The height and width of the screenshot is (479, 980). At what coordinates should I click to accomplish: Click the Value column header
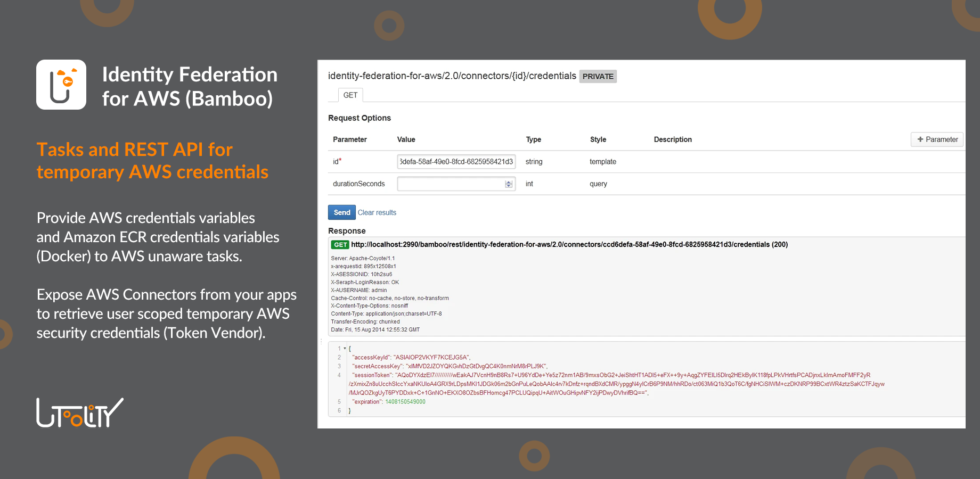coord(406,139)
